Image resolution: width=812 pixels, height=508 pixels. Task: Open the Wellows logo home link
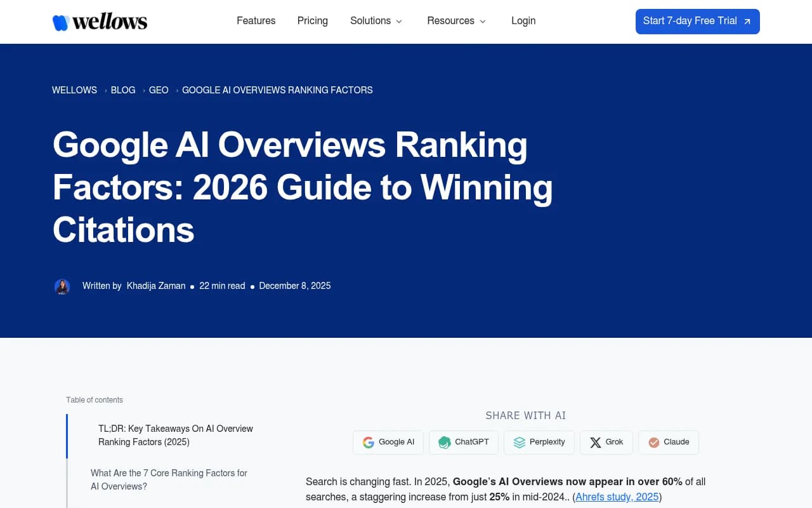[100, 22]
